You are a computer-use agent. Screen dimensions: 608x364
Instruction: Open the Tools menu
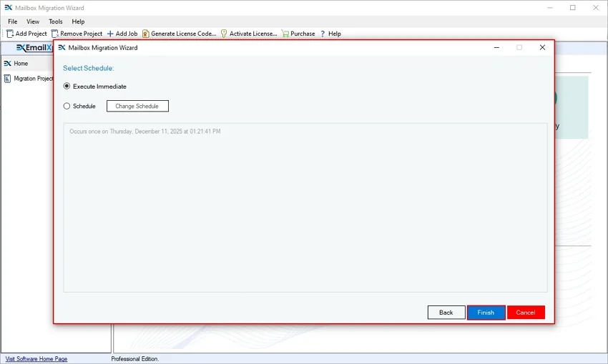coord(56,21)
